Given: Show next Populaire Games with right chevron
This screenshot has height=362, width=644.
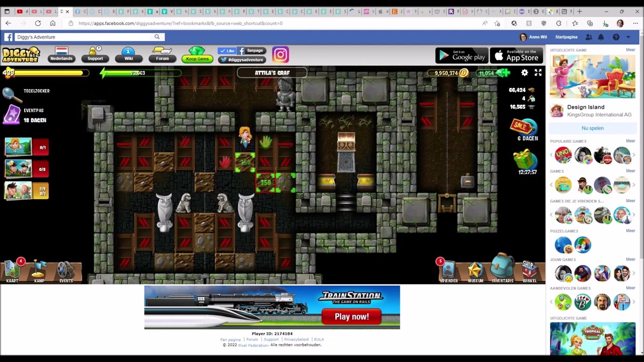Looking at the screenshot, I should pos(633,155).
